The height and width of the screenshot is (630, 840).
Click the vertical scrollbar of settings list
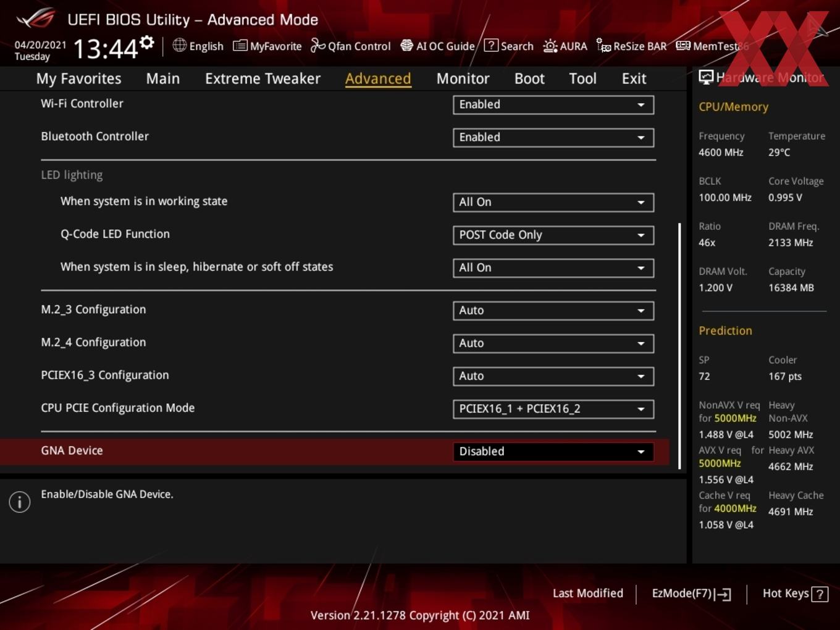tap(679, 346)
